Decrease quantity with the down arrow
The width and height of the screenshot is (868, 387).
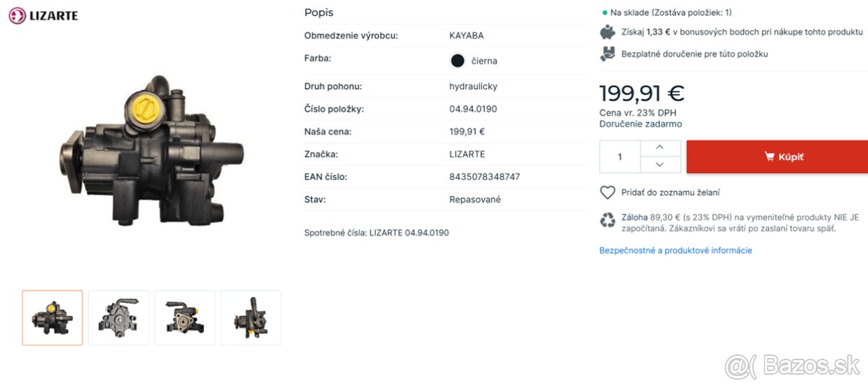[x=659, y=165]
